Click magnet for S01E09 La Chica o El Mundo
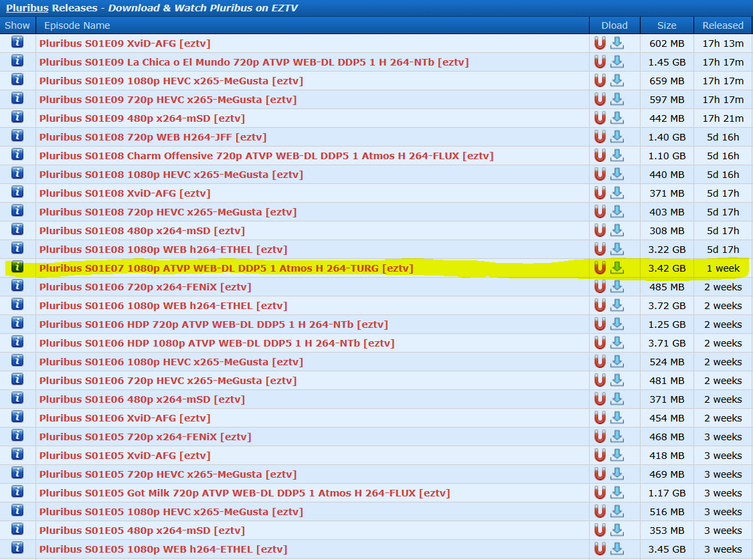This screenshot has width=753, height=560. [600, 62]
